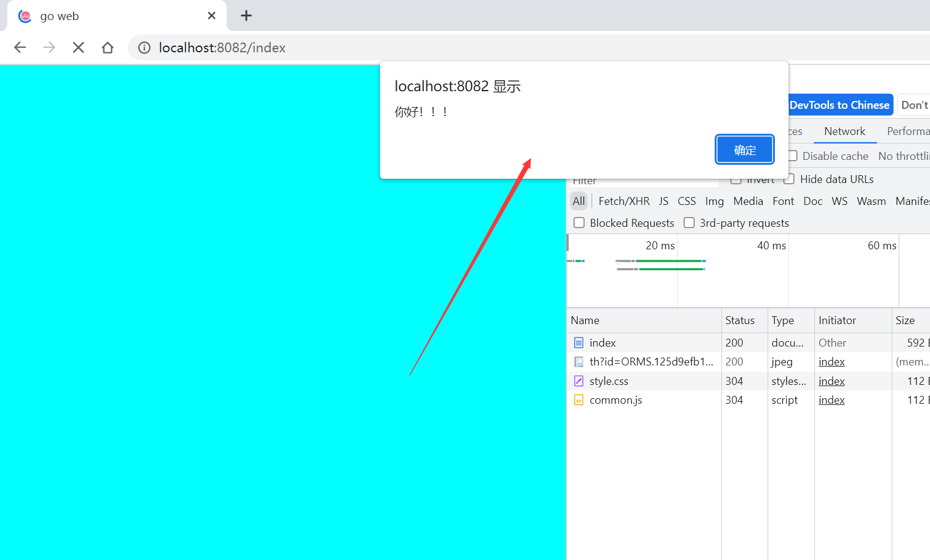The height and width of the screenshot is (560, 930).
Task: Click the 20 ms mark on timeline overview
Action: tap(660, 246)
